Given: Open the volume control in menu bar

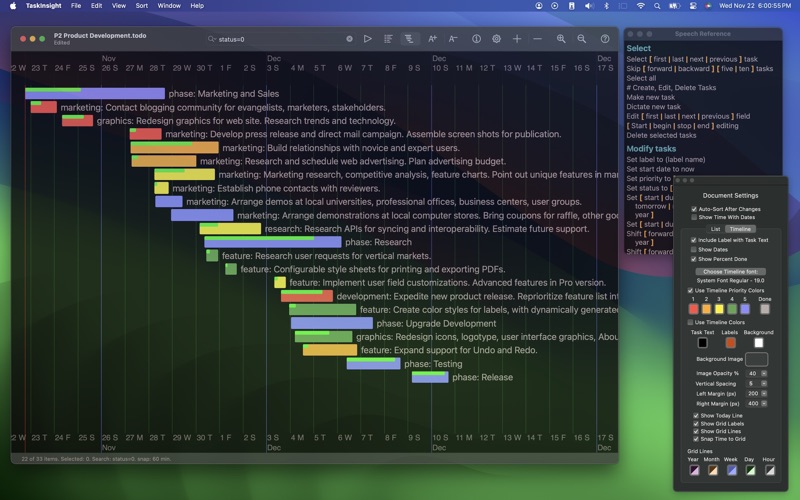Looking at the screenshot, I should (x=589, y=6).
